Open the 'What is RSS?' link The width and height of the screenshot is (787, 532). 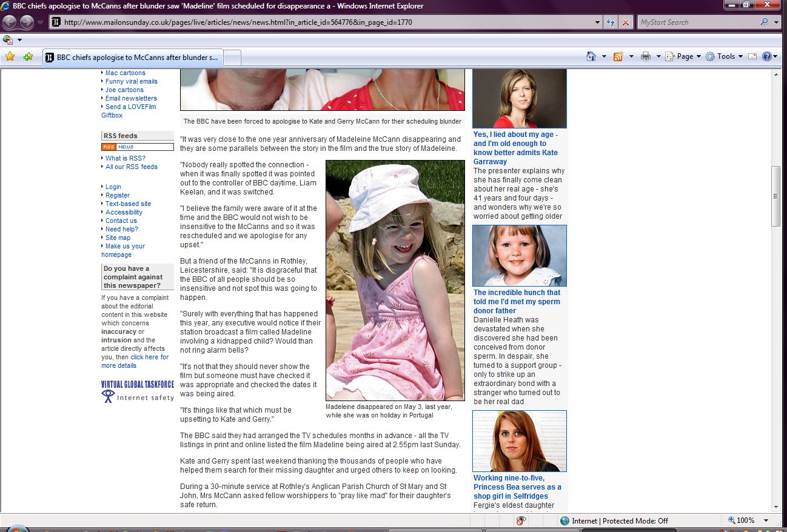(126, 158)
